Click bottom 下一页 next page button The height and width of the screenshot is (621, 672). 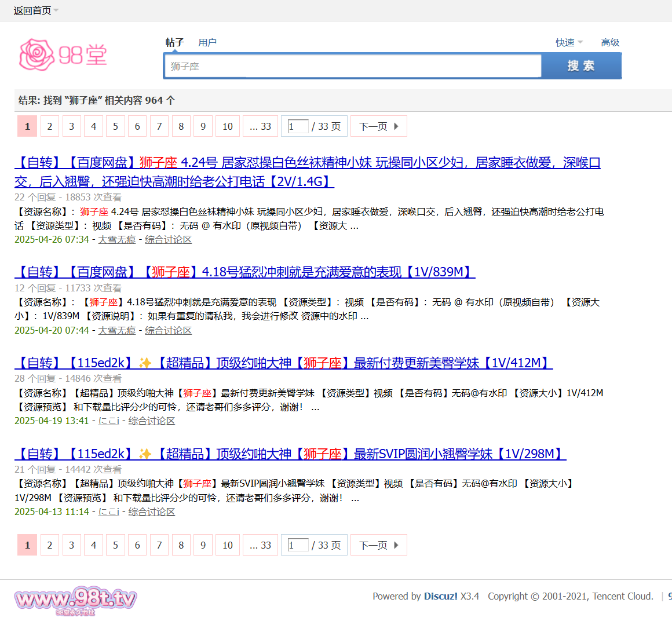pos(378,545)
